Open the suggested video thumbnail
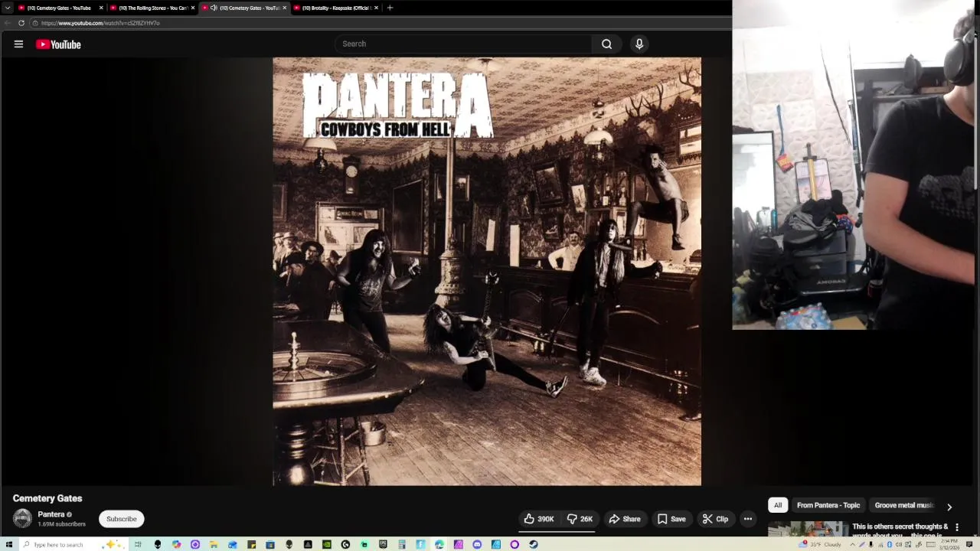The image size is (980, 551). [808, 529]
